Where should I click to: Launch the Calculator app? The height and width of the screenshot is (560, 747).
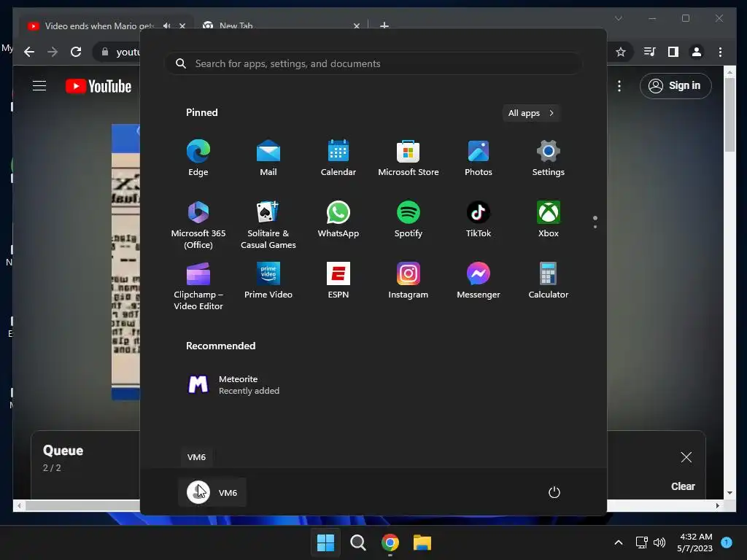pyautogui.click(x=549, y=281)
